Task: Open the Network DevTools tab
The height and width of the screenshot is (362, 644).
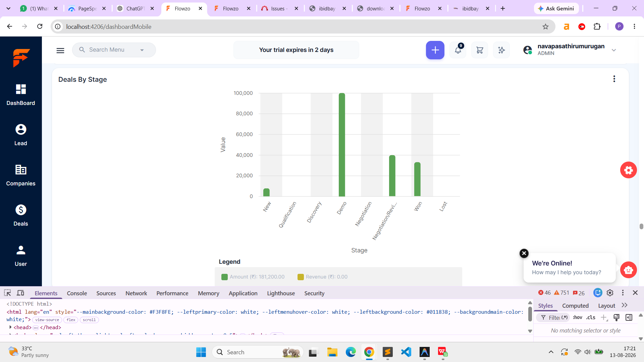Action: point(136,293)
